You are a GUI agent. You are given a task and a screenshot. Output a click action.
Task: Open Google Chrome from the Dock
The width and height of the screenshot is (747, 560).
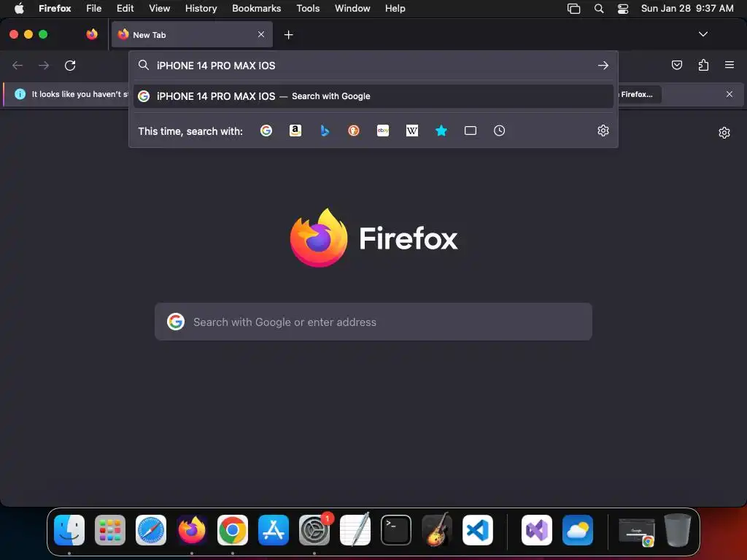233,530
